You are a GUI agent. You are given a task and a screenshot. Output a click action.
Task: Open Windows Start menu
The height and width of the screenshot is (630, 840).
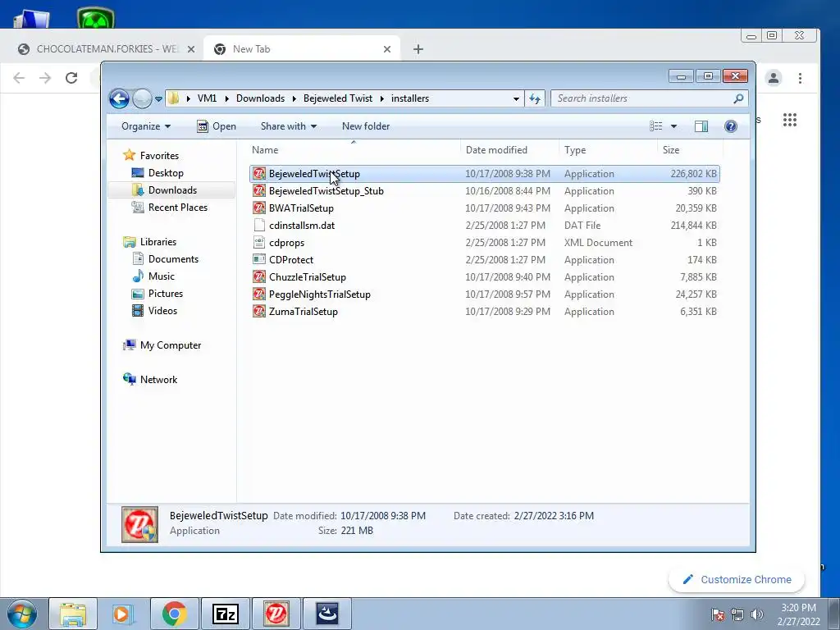[x=21, y=614]
